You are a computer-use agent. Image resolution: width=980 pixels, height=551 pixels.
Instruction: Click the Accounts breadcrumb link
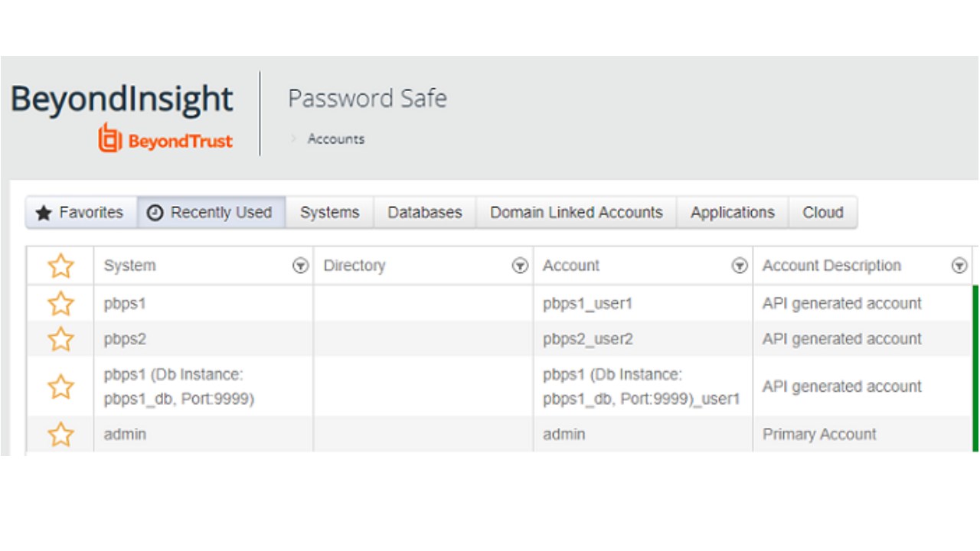click(x=336, y=139)
